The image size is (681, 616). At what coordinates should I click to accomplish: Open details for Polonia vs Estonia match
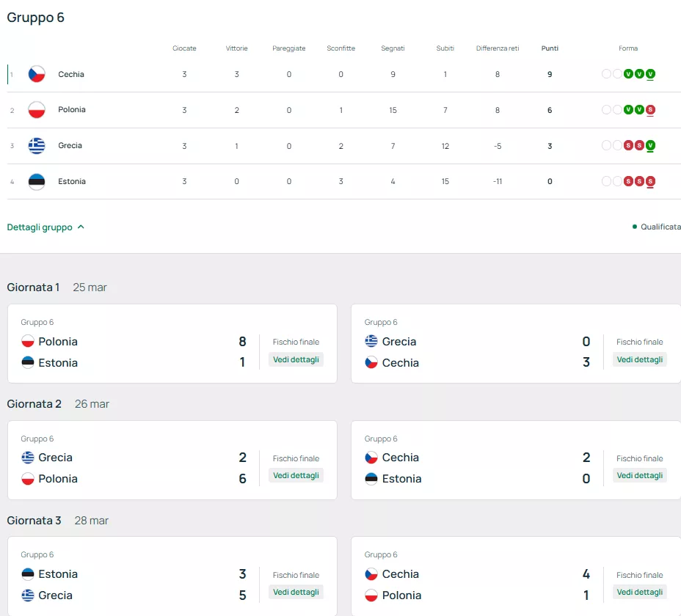coord(296,359)
